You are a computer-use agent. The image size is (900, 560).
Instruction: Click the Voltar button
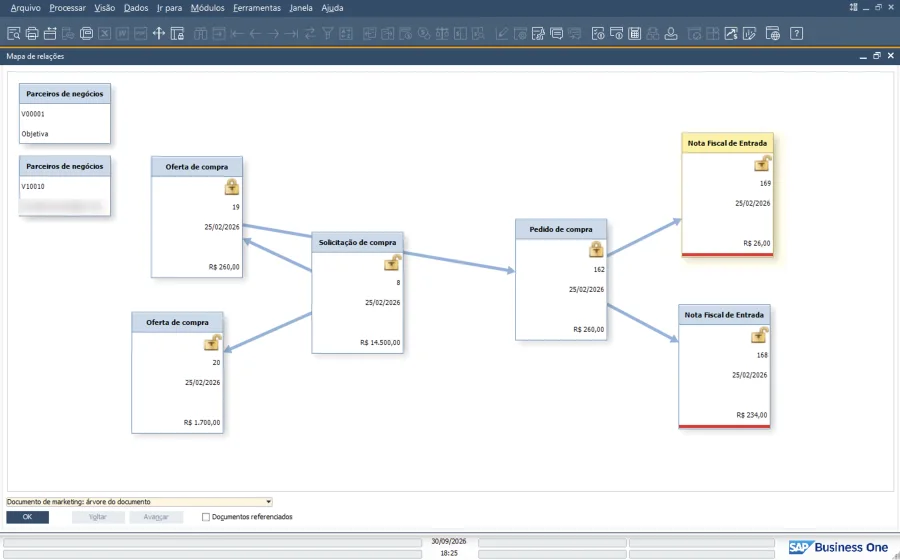(98, 517)
